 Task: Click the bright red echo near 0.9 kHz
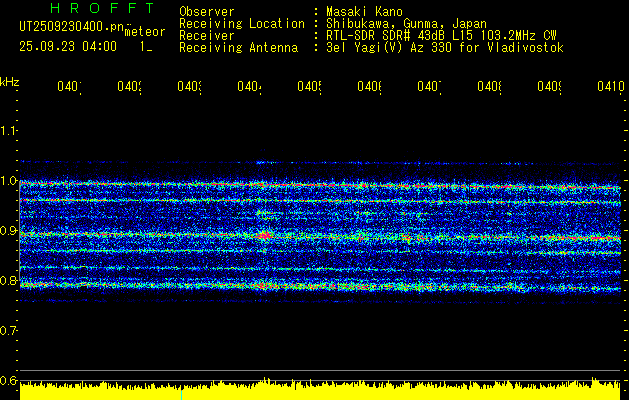pyautogui.click(x=265, y=235)
